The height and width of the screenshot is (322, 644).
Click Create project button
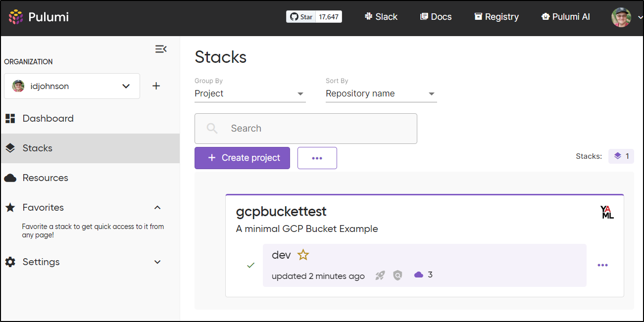pyautogui.click(x=242, y=158)
